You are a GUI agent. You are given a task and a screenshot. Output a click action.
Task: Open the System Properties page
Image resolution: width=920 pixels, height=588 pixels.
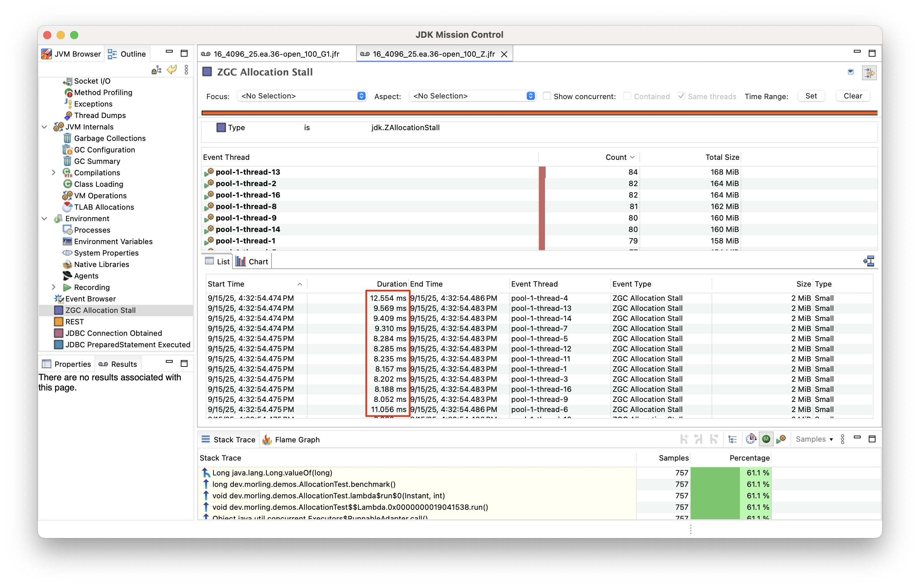[x=106, y=253]
